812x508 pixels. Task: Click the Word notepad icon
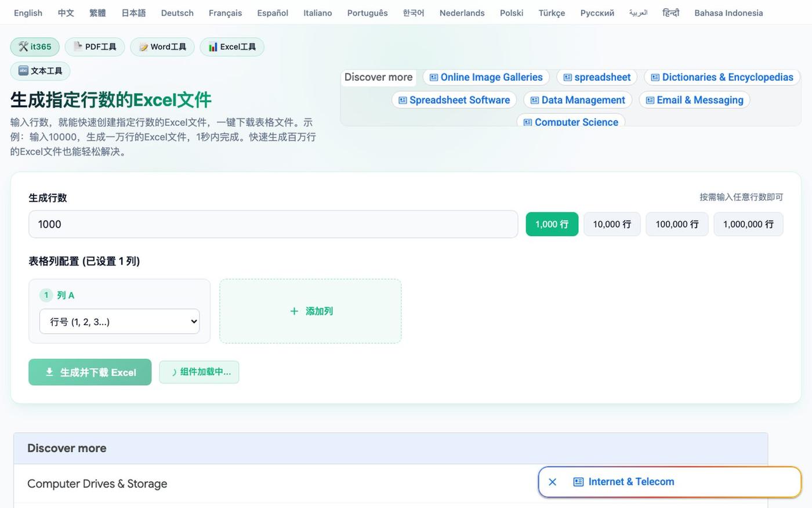point(143,47)
